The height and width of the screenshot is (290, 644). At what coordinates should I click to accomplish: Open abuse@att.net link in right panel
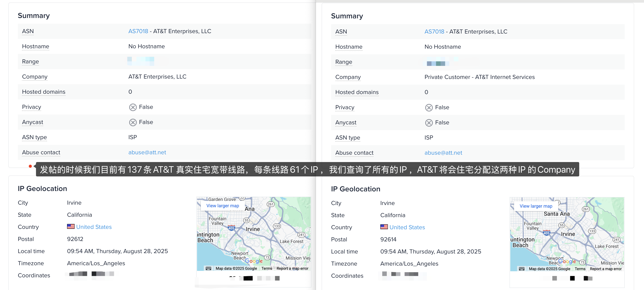443,153
